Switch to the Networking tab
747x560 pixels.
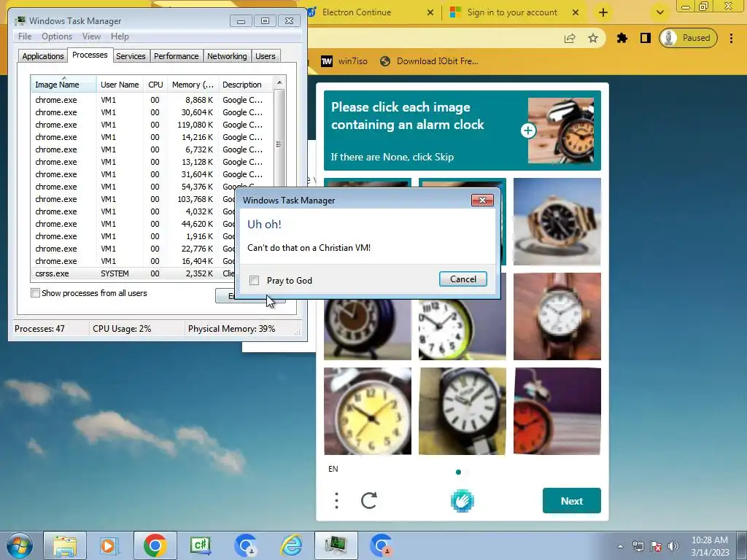click(x=227, y=56)
